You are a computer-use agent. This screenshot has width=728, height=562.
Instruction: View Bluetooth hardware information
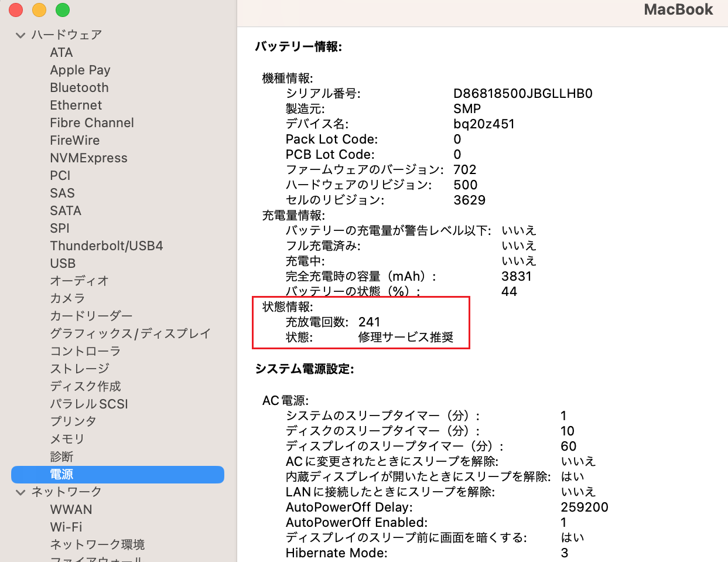click(79, 87)
